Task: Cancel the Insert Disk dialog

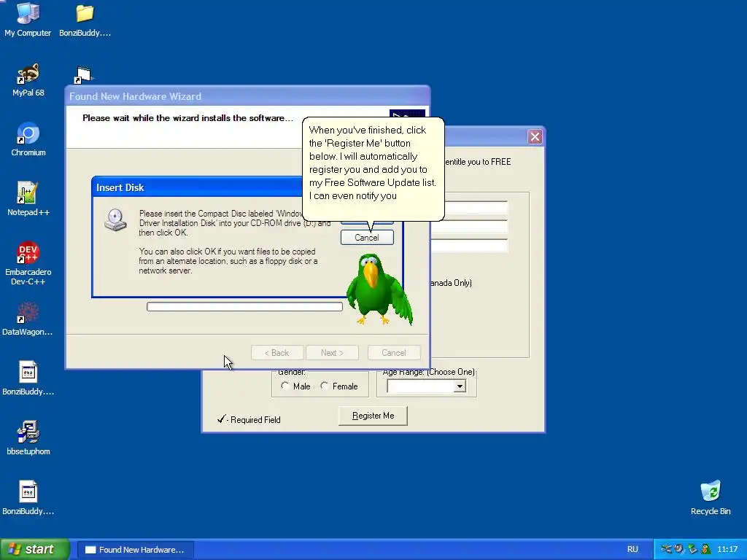Action: tap(367, 238)
